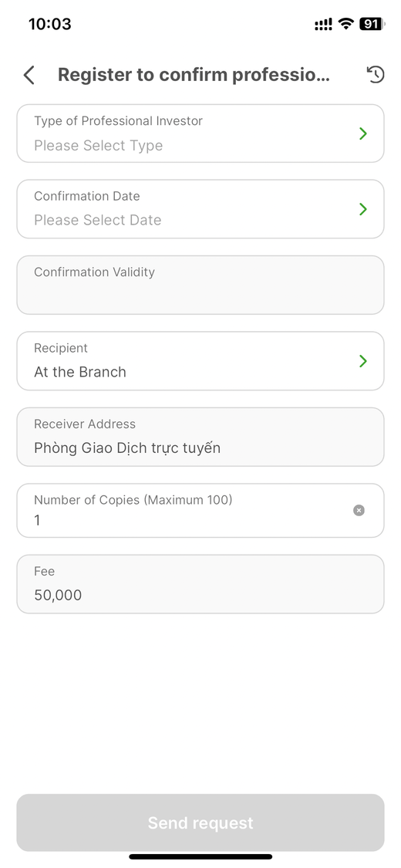This screenshot has height=868, width=401.
Task: Tap the 10:03 clock in the status bar
Action: click(50, 24)
